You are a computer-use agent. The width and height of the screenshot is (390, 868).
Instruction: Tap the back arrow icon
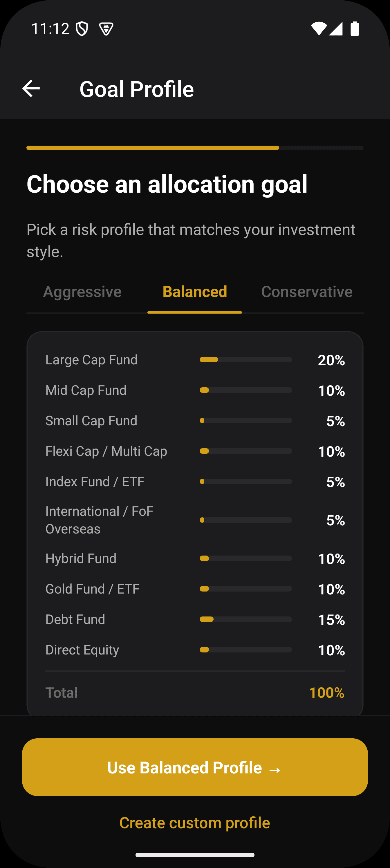pyautogui.click(x=31, y=88)
